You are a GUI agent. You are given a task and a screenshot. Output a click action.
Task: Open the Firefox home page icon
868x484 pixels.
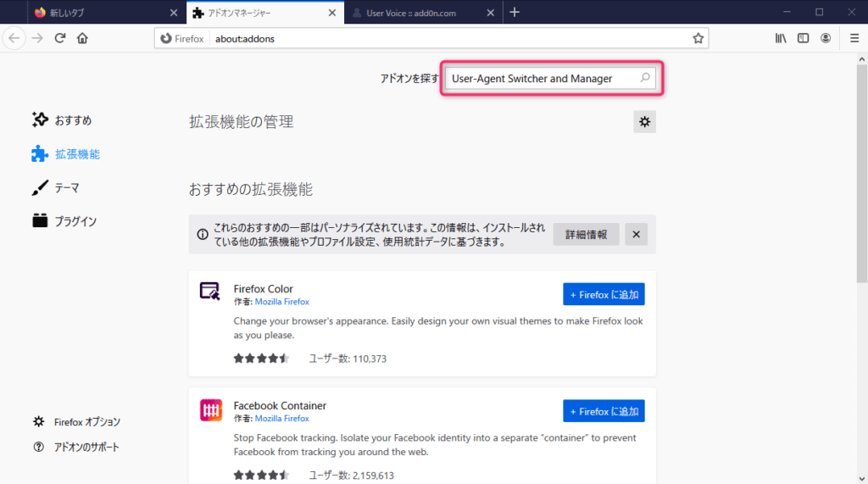82,38
